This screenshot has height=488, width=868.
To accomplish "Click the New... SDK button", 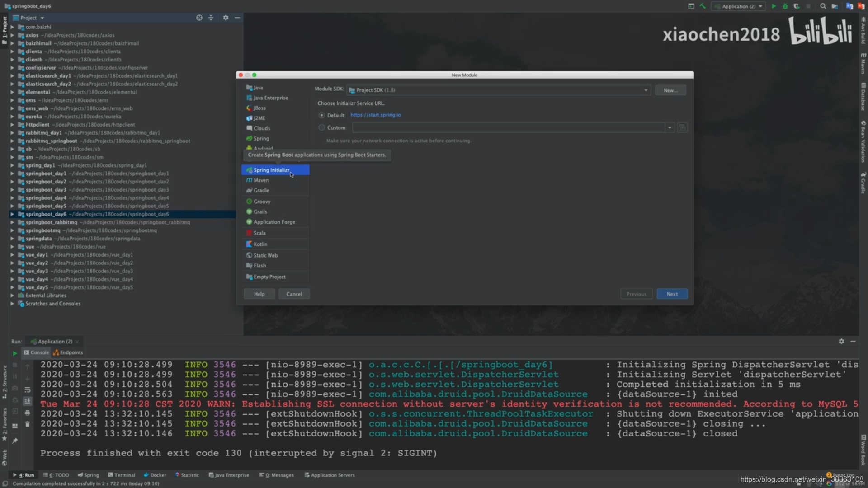I will [x=670, y=90].
